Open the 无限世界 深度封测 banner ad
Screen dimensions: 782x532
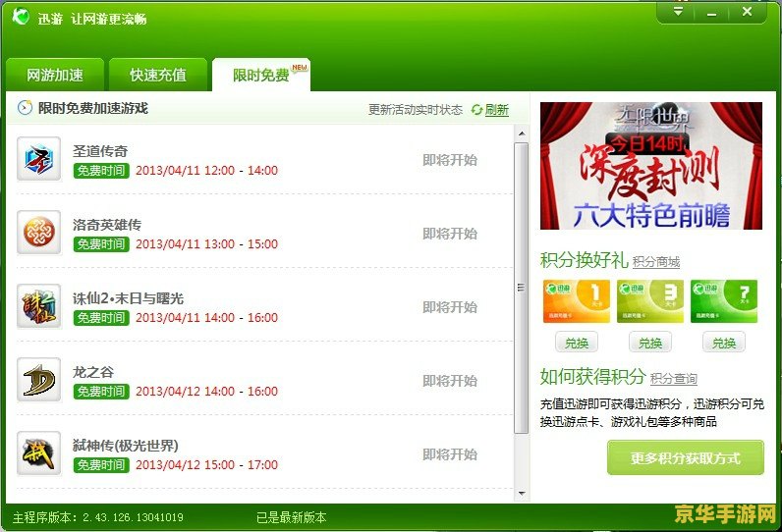tap(651, 166)
